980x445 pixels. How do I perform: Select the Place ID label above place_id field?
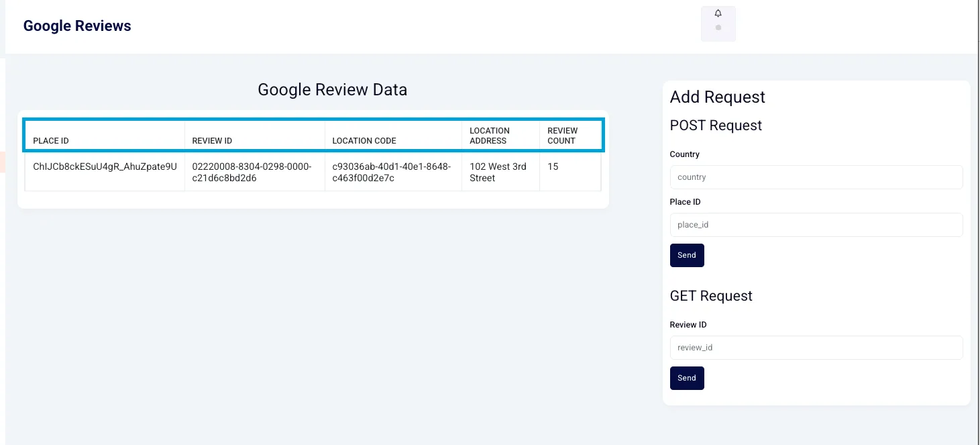[685, 202]
